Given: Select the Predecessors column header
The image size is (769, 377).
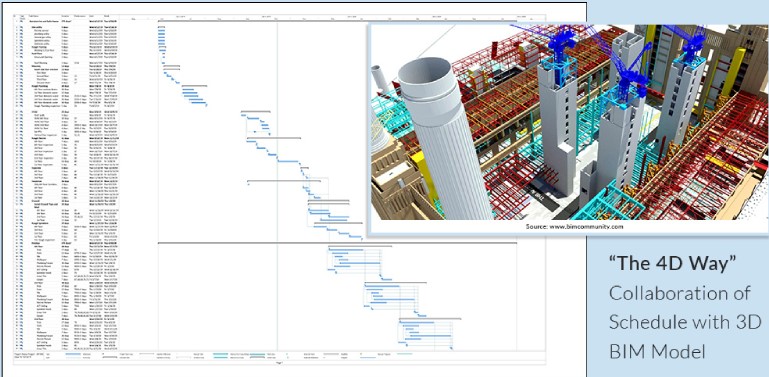Looking at the screenshot, I should pyautogui.click(x=80, y=17).
